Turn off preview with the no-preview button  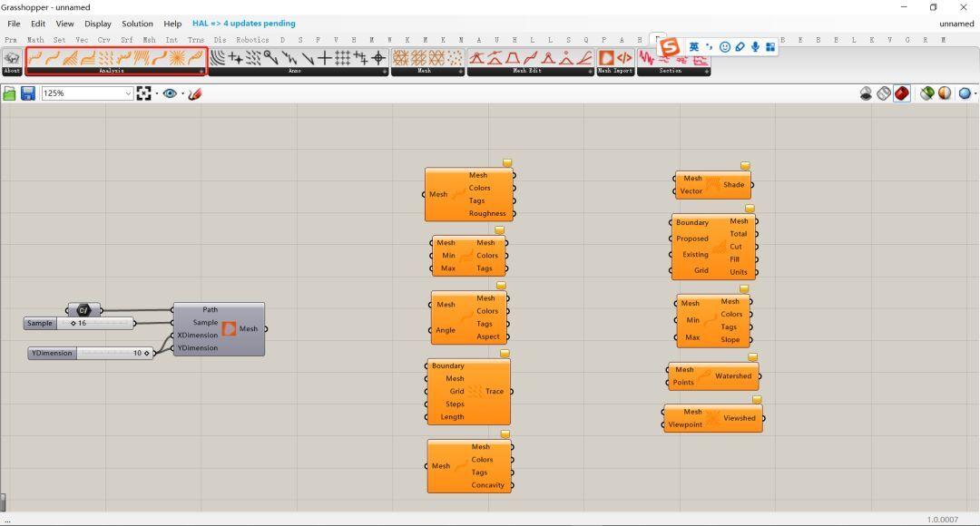coord(866,93)
